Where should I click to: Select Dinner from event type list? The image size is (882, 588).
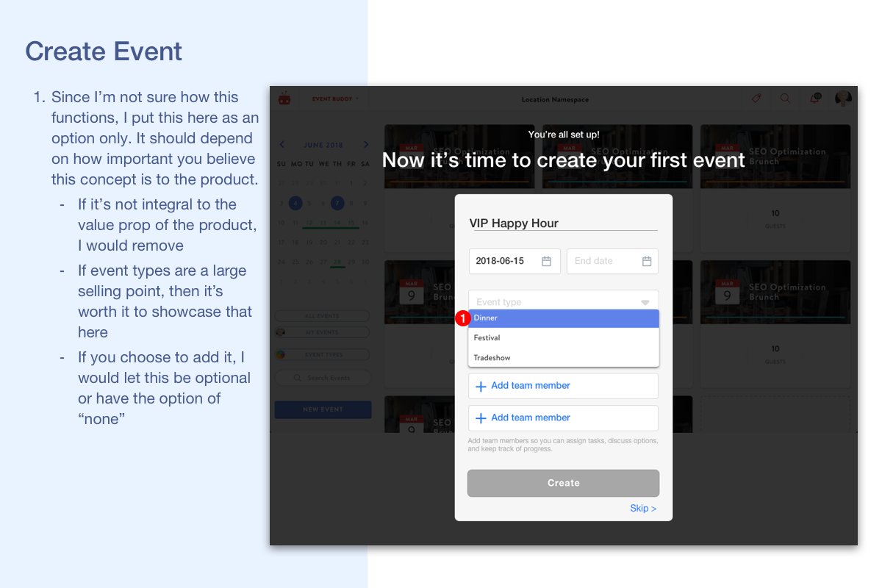point(564,318)
